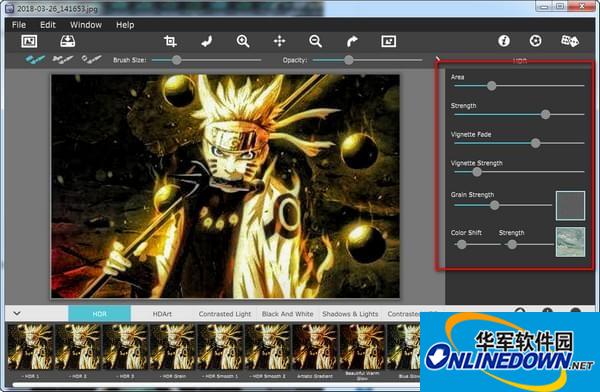The image size is (600, 392).
Task: Click the Color Shift slider handle
Action: [x=462, y=244]
